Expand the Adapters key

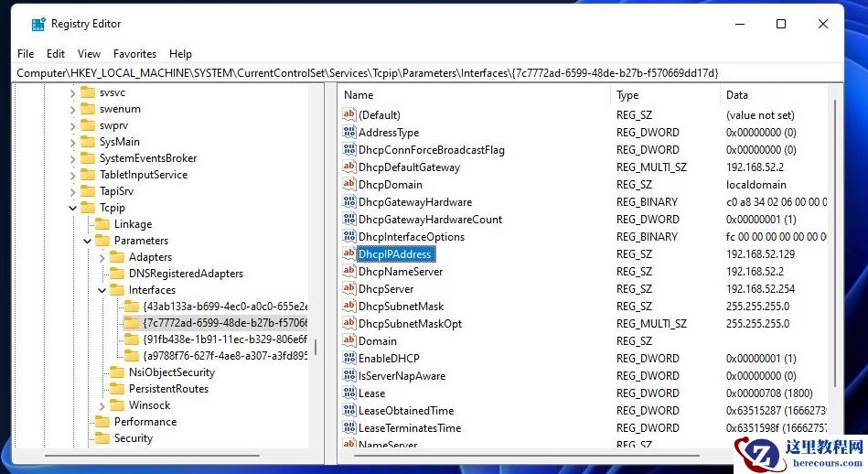pyautogui.click(x=102, y=257)
